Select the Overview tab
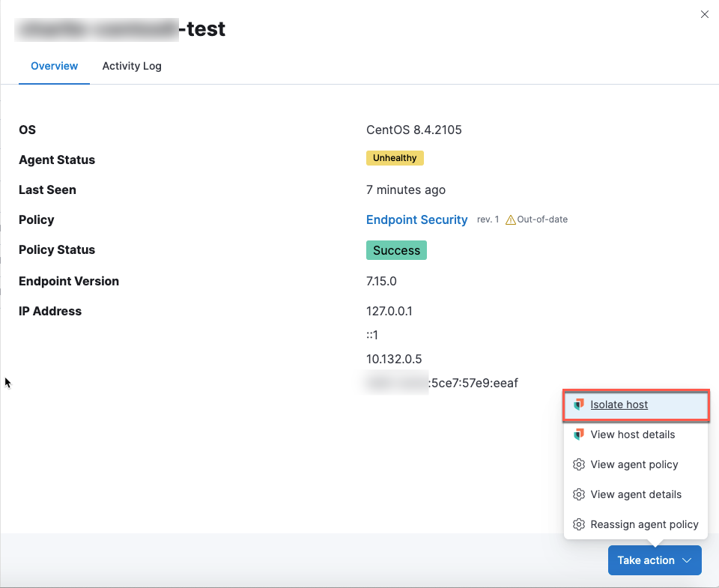 click(x=54, y=66)
